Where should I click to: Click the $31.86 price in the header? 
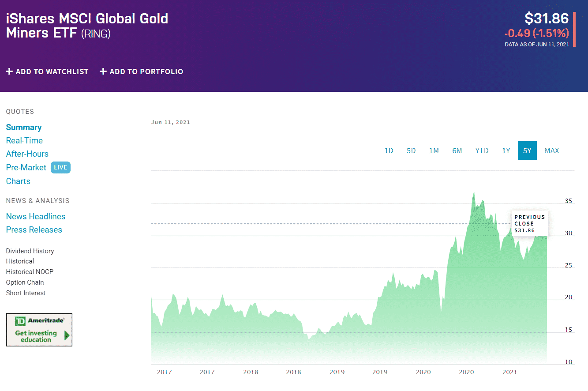547,19
